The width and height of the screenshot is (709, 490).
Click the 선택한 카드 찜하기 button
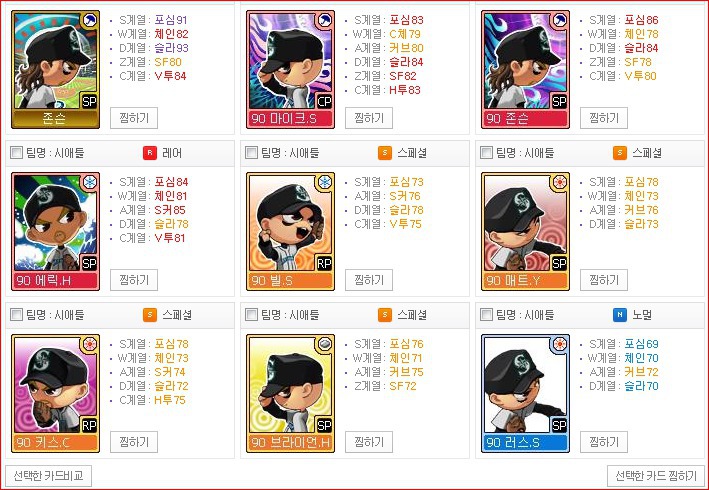[656, 476]
